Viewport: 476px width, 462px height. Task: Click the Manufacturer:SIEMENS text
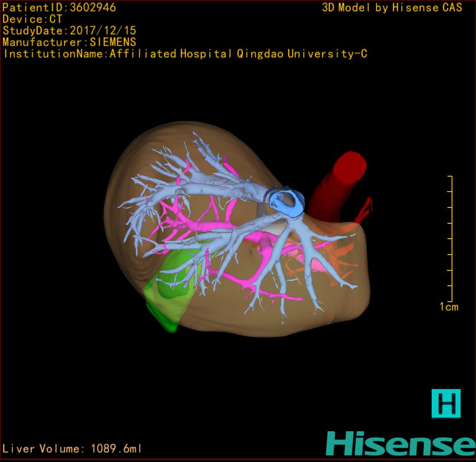click(69, 42)
